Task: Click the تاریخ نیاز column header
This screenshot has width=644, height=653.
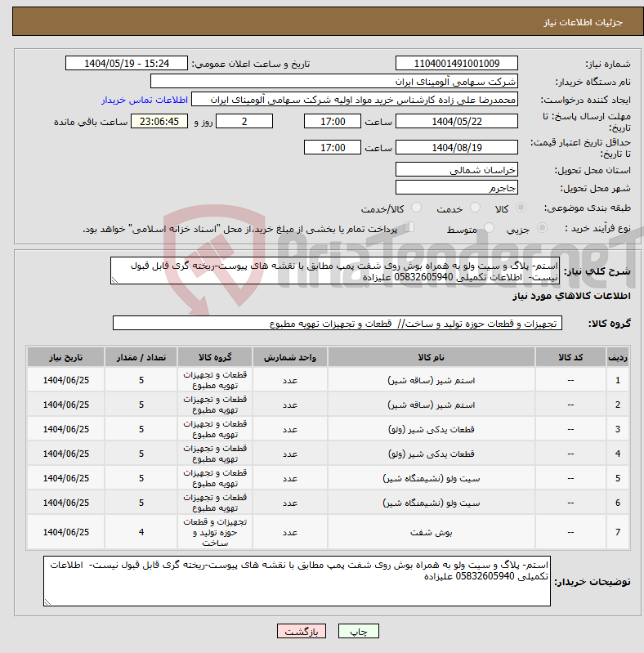Action: click(x=66, y=357)
